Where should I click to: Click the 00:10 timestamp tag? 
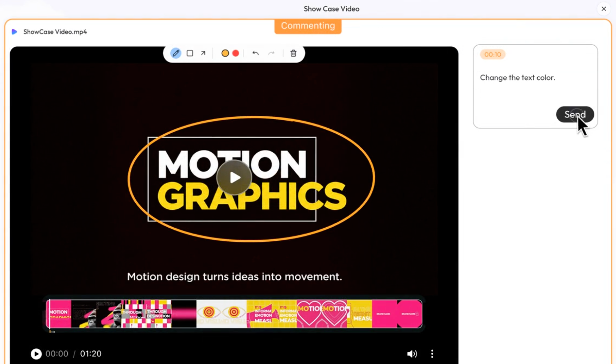(x=493, y=54)
